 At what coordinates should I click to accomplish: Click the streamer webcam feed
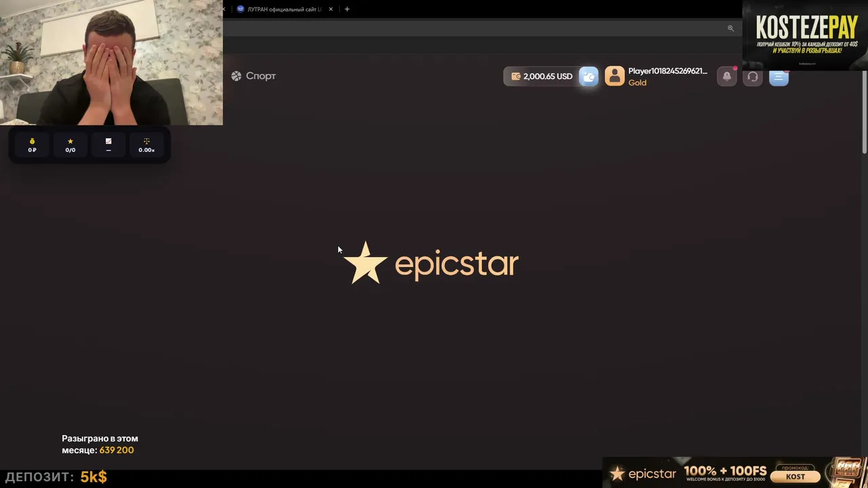pyautogui.click(x=111, y=62)
